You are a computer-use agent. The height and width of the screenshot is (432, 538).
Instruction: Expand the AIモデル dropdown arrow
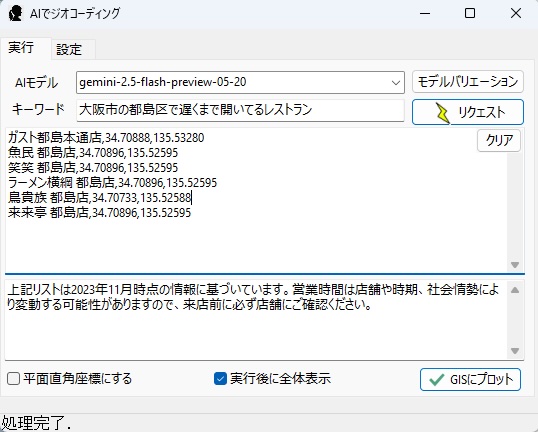pos(396,83)
